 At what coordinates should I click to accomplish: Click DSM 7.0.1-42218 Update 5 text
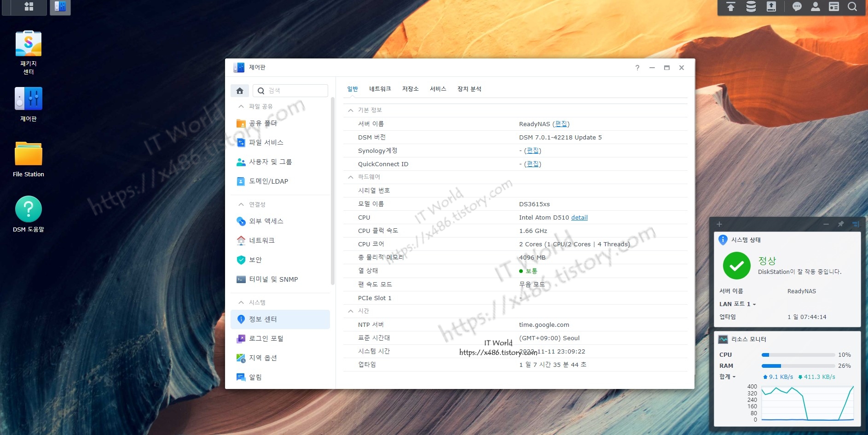point(560,138)
